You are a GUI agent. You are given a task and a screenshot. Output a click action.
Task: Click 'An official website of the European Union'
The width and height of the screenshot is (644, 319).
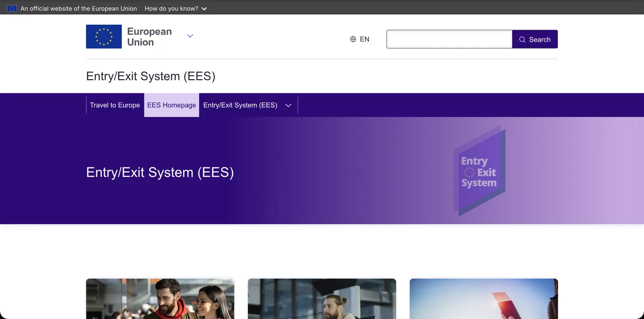(79, 8)
